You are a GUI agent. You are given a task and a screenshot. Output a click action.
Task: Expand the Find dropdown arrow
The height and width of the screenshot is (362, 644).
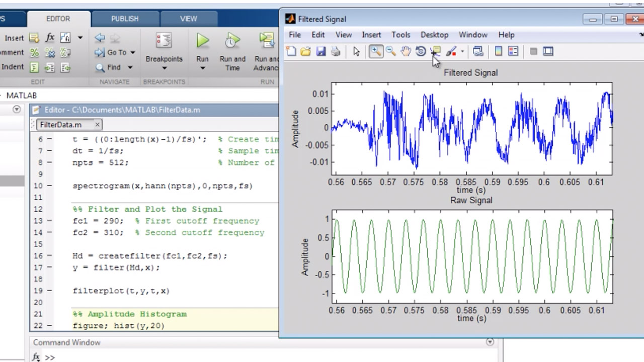(x=130, y=67)
